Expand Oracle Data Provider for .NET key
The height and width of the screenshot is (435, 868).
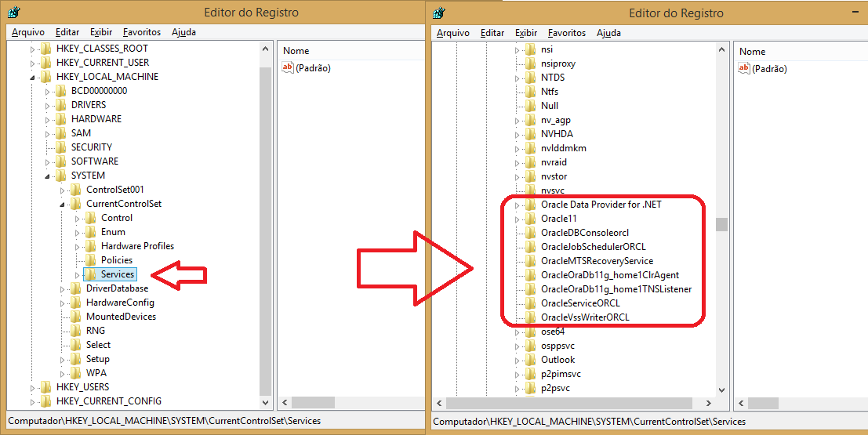(518, 205)
